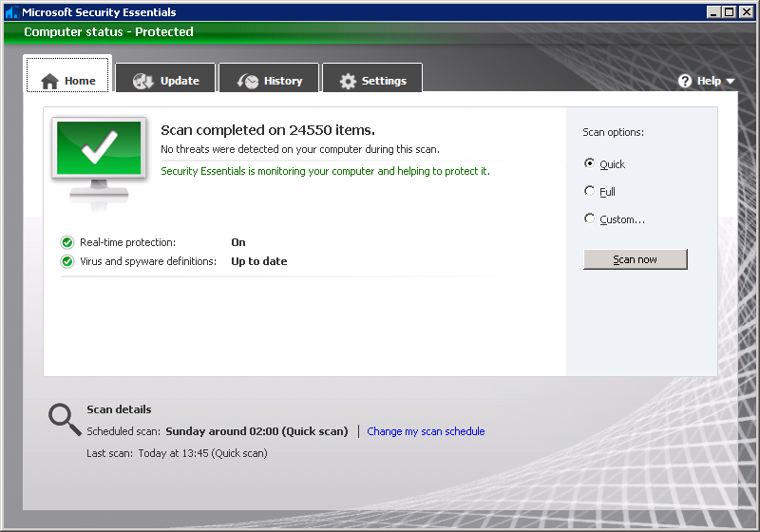This screenshot has width=760, height=532.
Task: Click 'Security Essentials is monitoring your computer' text
Action: click(325, 171)
